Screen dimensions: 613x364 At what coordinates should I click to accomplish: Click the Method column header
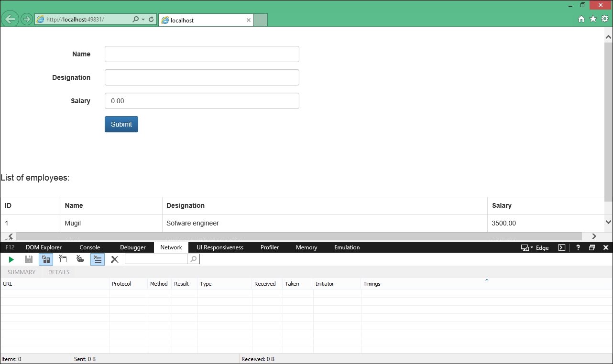160,284
